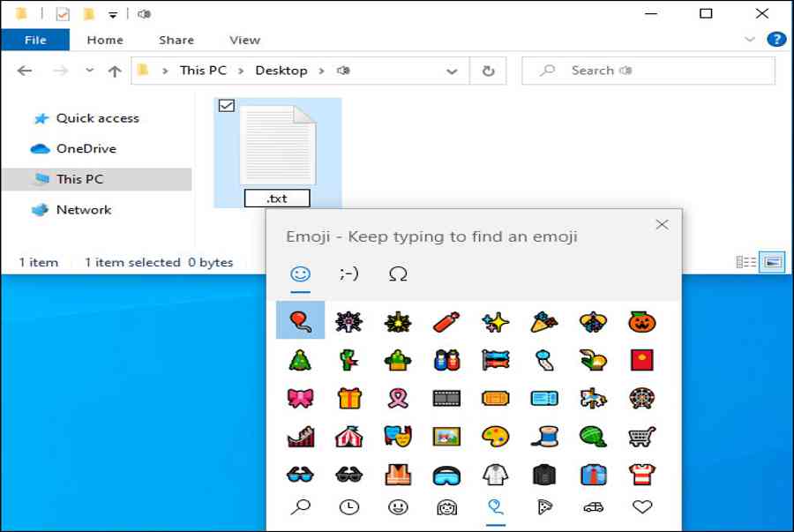This screenshot has height=532, width=794.
Task: Open Explorer help with question mark
Action: (x=776, y=39)
